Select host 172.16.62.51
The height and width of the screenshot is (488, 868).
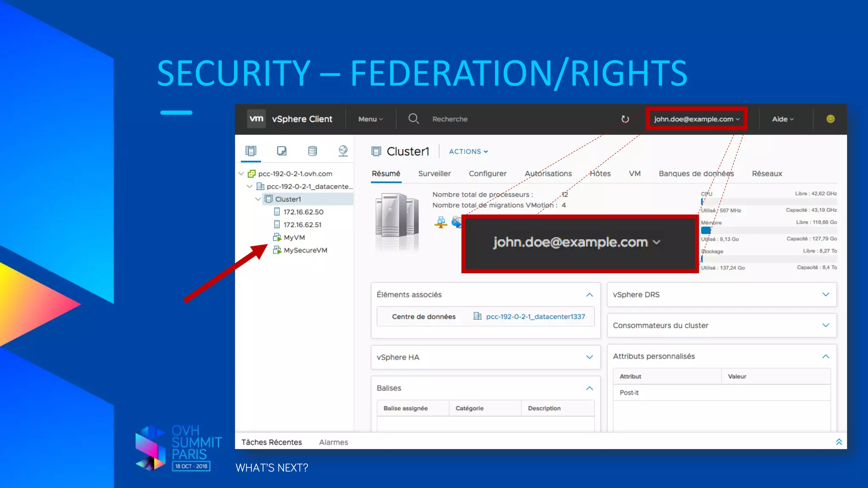(303, 225)
